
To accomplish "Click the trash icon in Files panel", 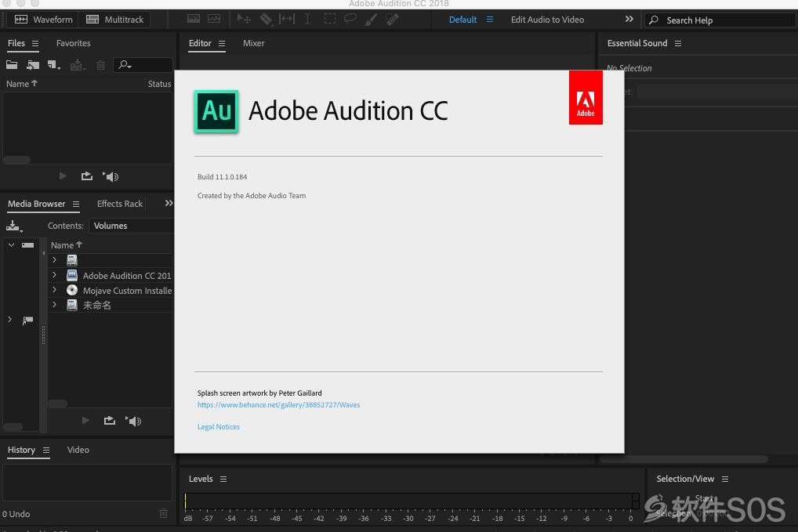I will pyautogui.click(x=101, y=65).
